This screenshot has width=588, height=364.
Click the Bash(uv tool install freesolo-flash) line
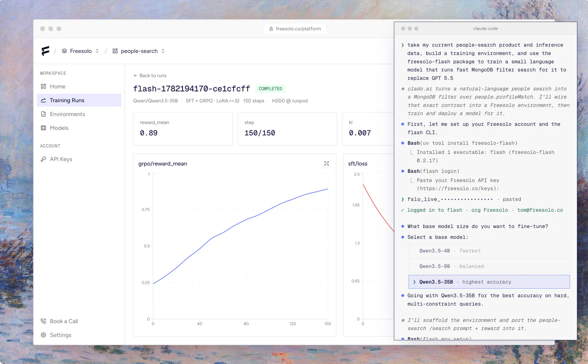pos(462,143)
